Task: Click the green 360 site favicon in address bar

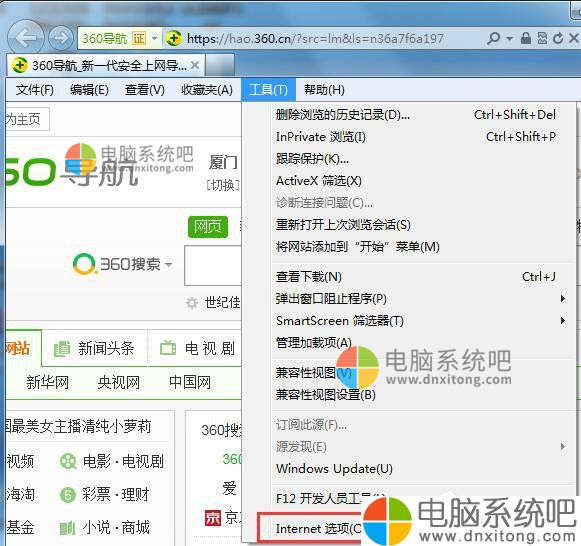Action: click(173, 38)
